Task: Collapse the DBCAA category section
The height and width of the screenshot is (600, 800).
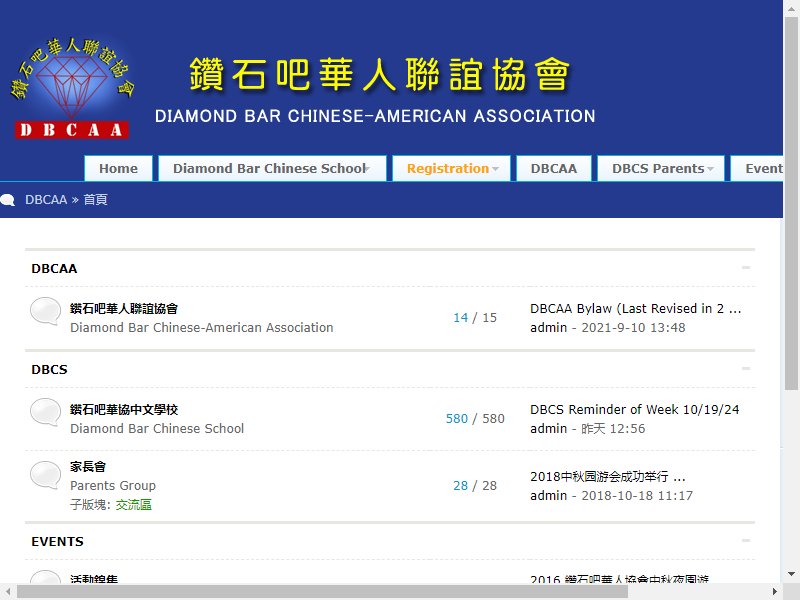Action: coord(746,268)
